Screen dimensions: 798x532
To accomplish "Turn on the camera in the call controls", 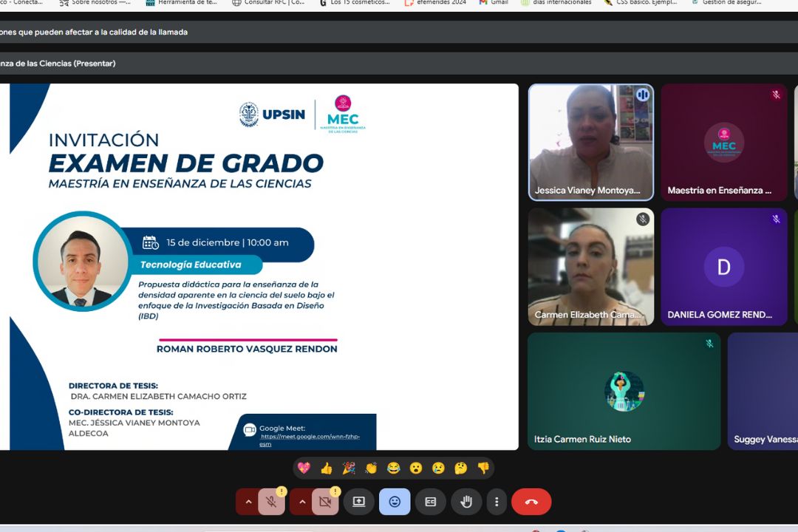I will 324,502.
